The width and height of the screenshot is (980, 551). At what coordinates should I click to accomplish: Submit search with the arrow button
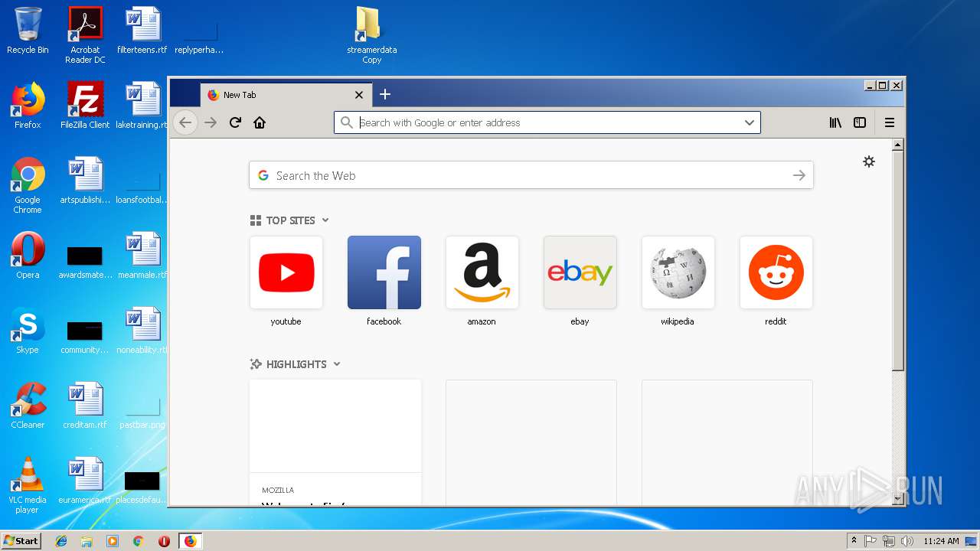(x=799, y=175)
